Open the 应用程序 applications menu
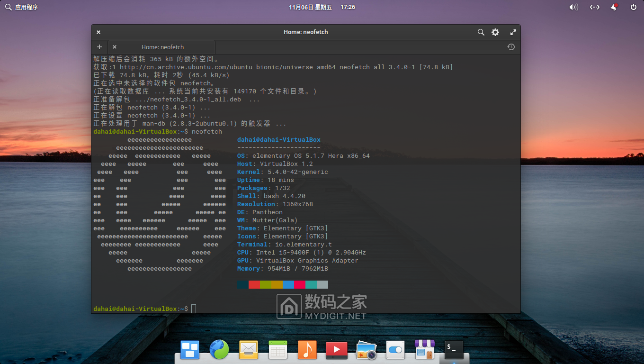This screenshot has height=364, width=644. (x=21, y=7)
